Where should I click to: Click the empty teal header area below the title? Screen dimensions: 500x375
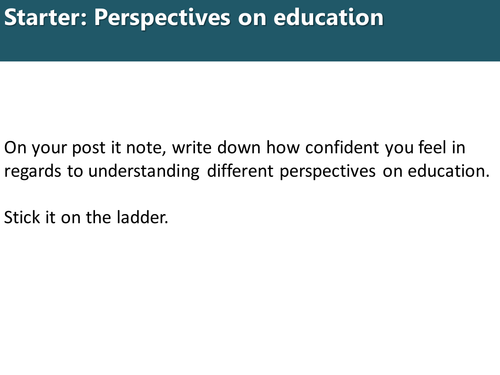pyautogui.click(x=250, y=46)
